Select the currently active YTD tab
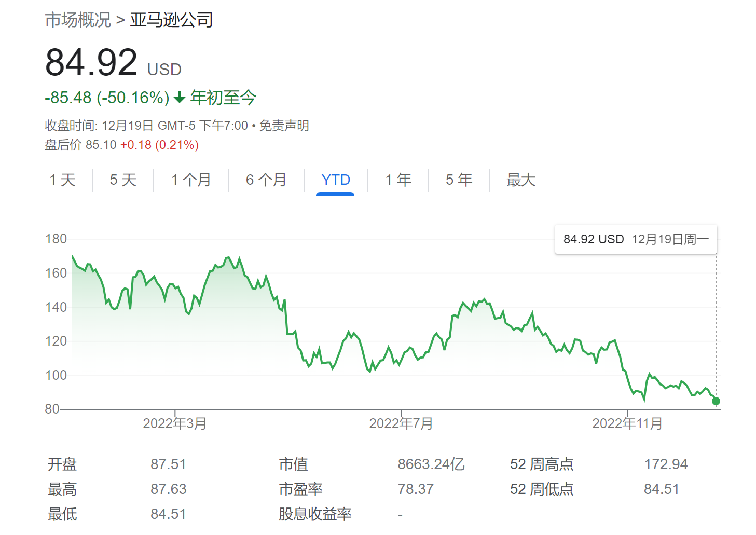Viewport: 756px width, 535px height. [336, 180]
